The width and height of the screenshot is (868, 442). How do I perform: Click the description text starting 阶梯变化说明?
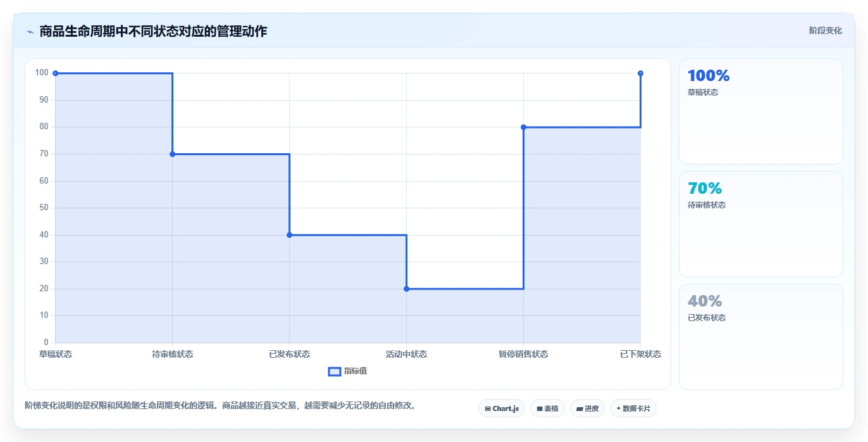220,405
